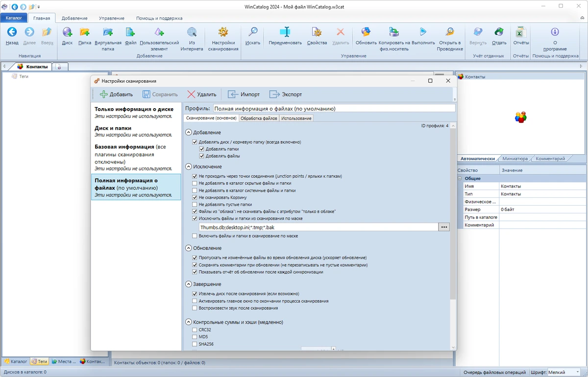Image resolution: width=588 pixels, height=377 pixels.
Task: Click the Искать magnifier icon
Action: click(x=253, y=32)
